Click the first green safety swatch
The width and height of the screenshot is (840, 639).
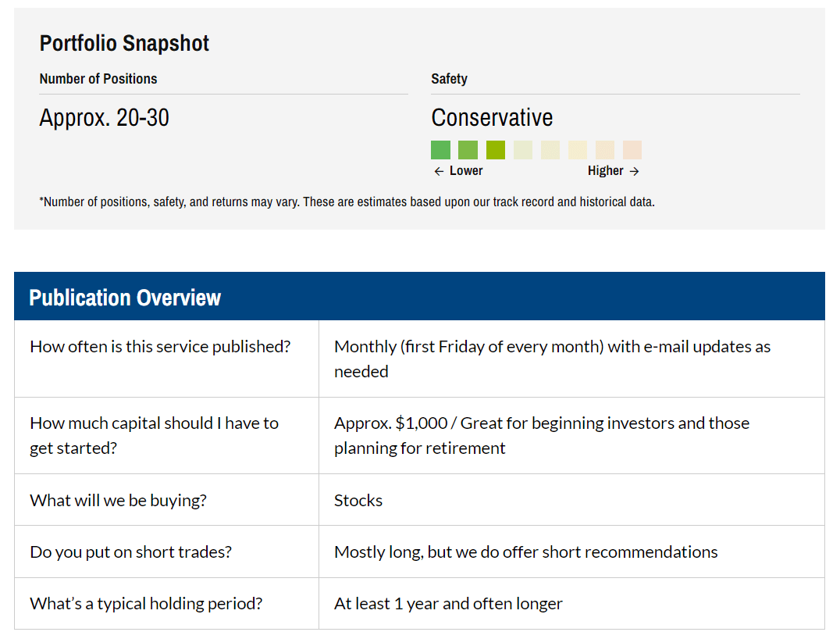pyautogui.click(x=440, y=150)
